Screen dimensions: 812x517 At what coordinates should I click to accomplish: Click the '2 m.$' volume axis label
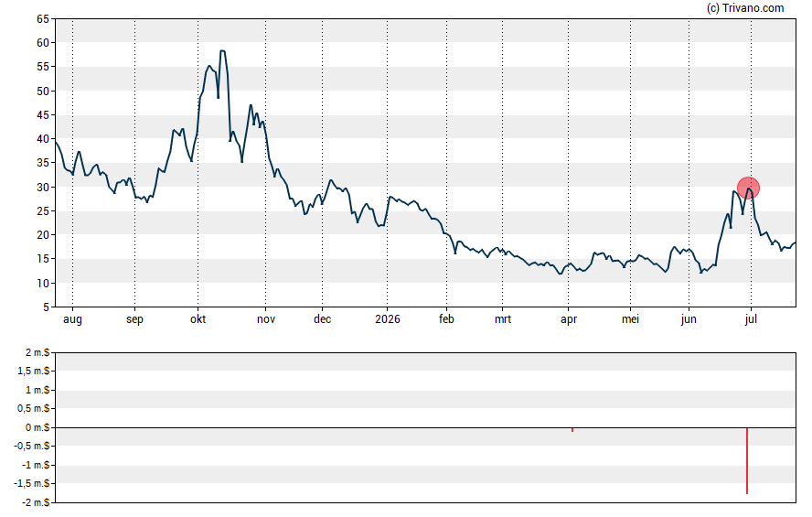point(37,353)
